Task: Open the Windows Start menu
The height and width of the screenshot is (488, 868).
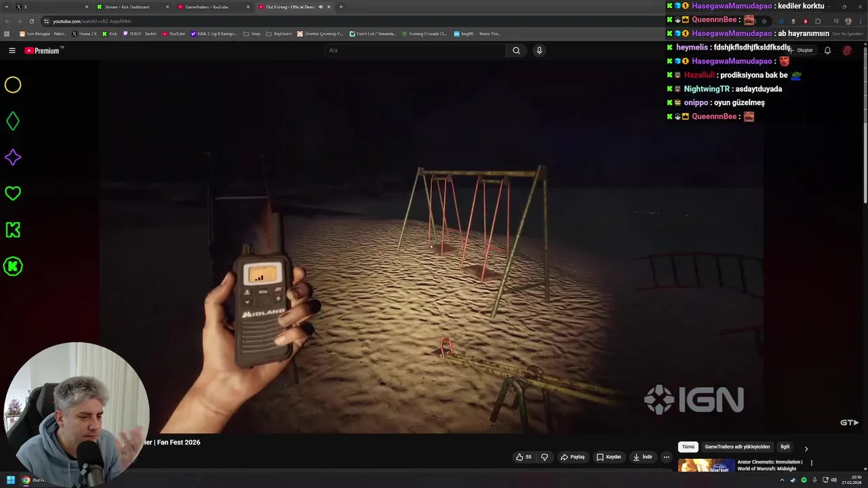Action: 10,480
